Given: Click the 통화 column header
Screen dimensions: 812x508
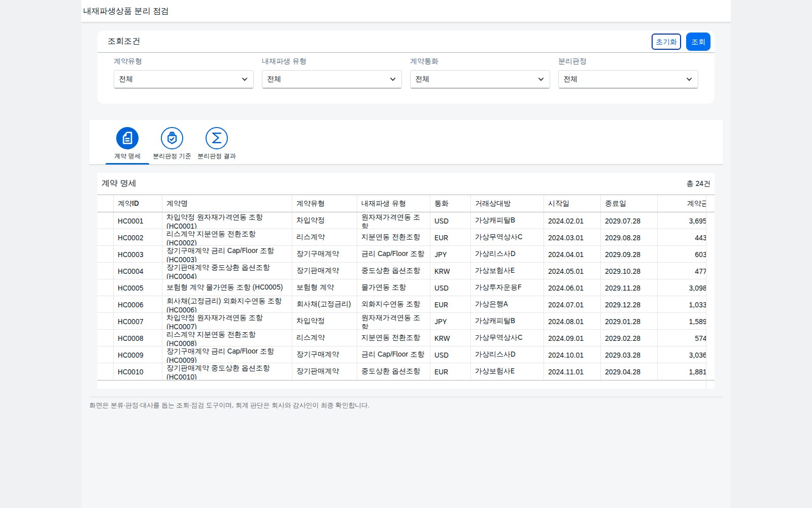Looking at the screenshot, I should pyautogui.click(x=450, y=204).
